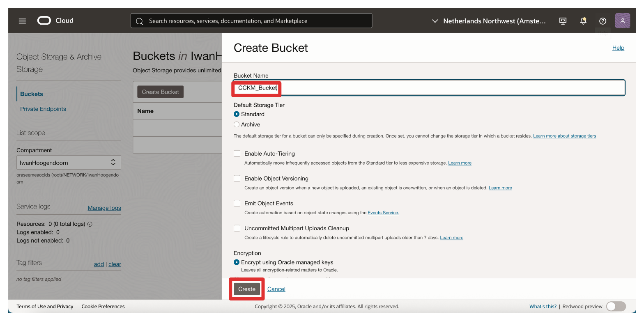The image size is (644, 321).
Task: Enable the Object Versioning checkbox
Action: tap(237, 179)
